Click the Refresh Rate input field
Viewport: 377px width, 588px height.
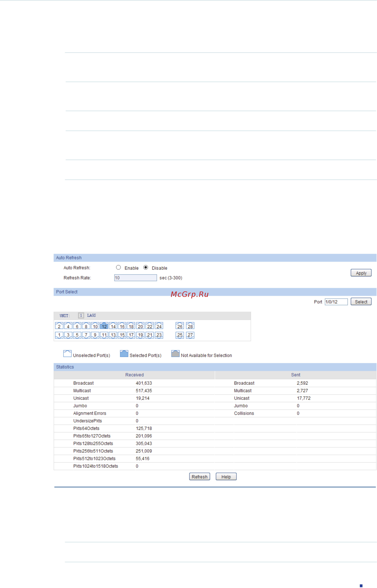coord(136,278)
